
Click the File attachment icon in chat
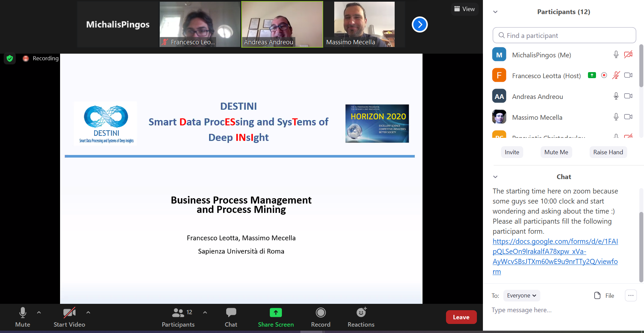click(x=597, y=295)
